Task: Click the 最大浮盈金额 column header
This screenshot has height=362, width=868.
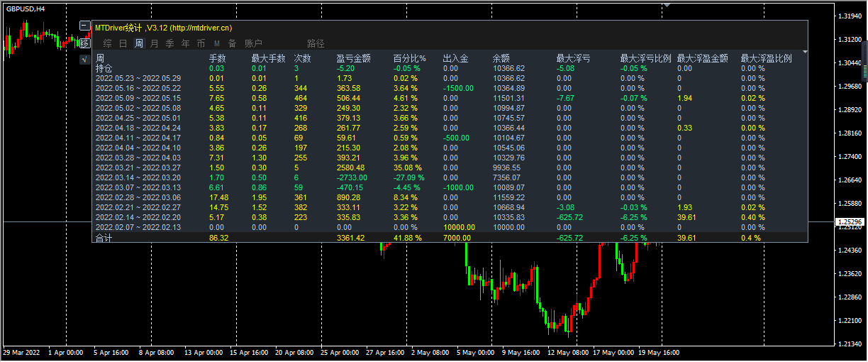Action: 703,58
